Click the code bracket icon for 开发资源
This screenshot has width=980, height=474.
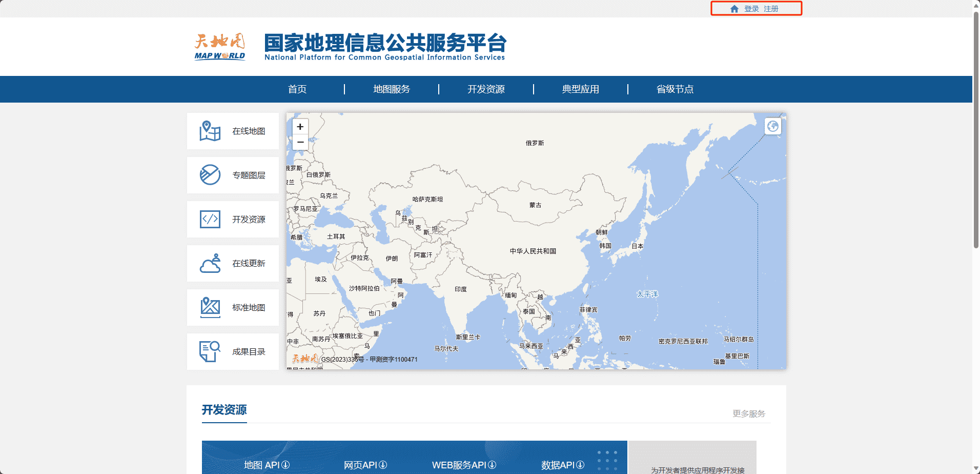[210, 219]
